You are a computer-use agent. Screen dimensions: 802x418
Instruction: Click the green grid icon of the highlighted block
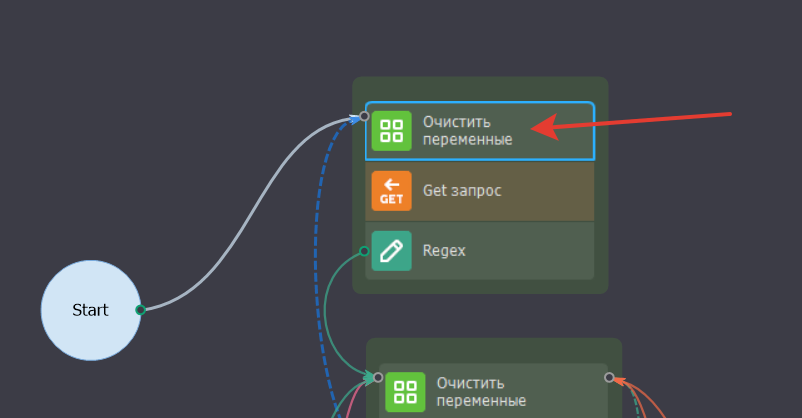[391, 131]
